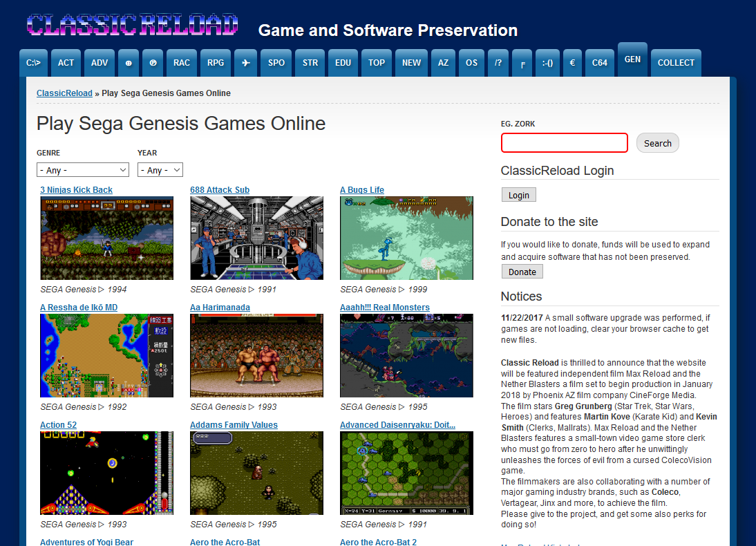Open the /? help category tab
Screen dimensions: 756x546
[x=498, y=62]
